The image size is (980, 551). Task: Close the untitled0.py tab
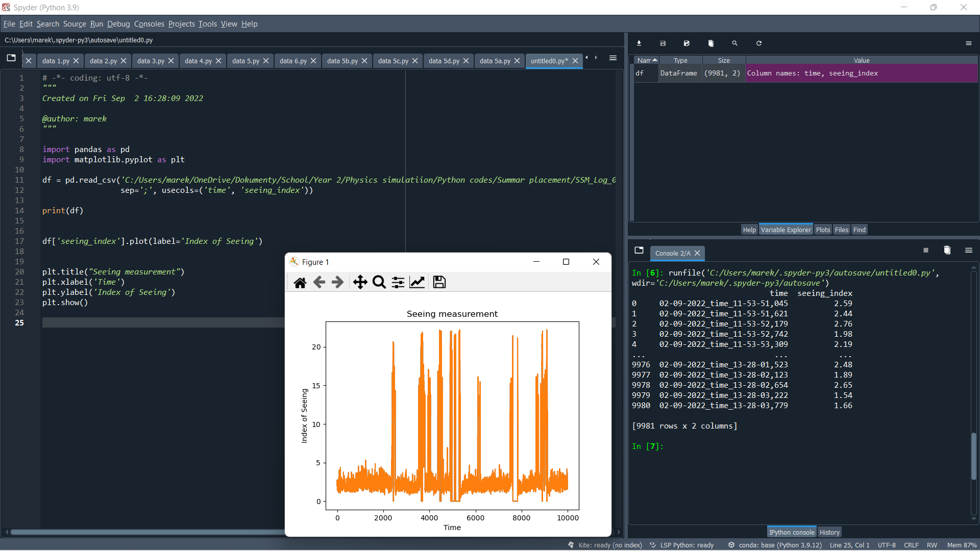pos(575,61)
